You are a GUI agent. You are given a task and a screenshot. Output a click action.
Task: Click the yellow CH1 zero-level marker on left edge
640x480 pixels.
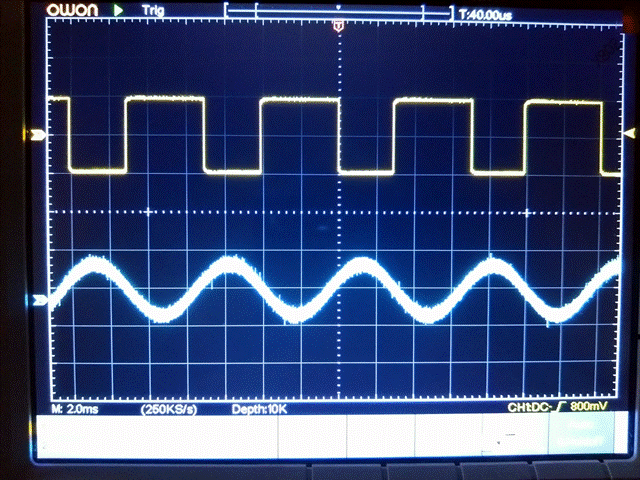40,135
